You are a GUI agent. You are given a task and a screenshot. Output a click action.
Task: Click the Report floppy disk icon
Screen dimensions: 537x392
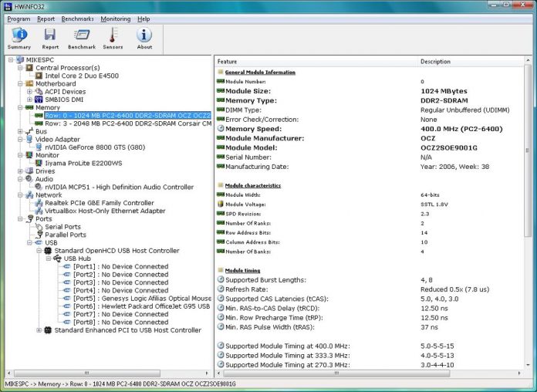click(50, 35)
